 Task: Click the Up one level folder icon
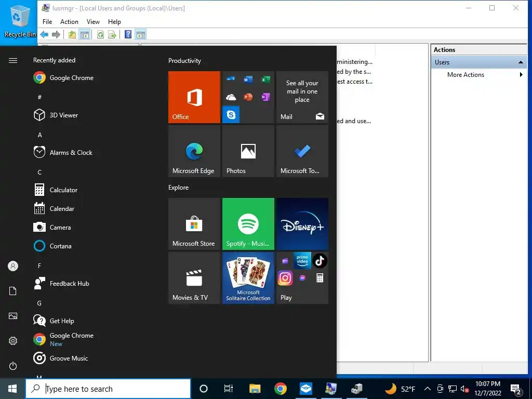(x=72, y=34)
